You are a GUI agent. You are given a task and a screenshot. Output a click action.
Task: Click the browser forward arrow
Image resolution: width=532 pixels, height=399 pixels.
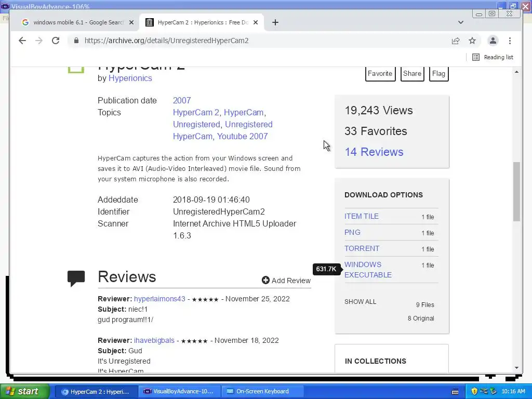(39, 41)
